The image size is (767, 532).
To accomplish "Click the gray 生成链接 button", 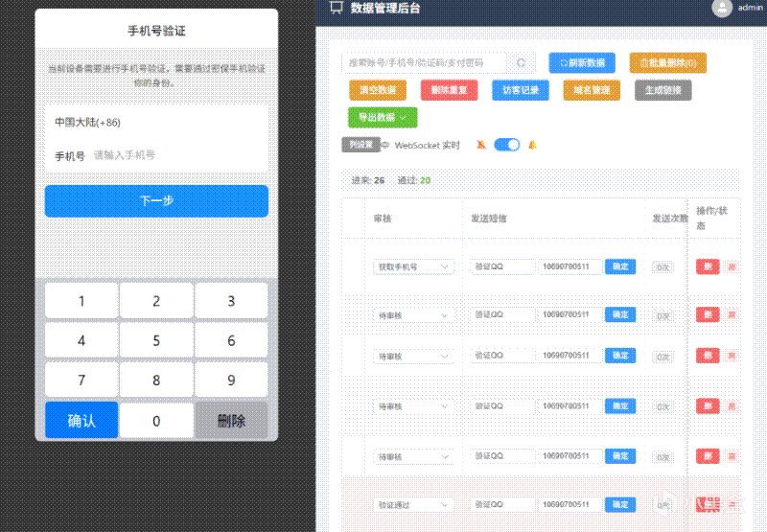I will pos(663,90).
